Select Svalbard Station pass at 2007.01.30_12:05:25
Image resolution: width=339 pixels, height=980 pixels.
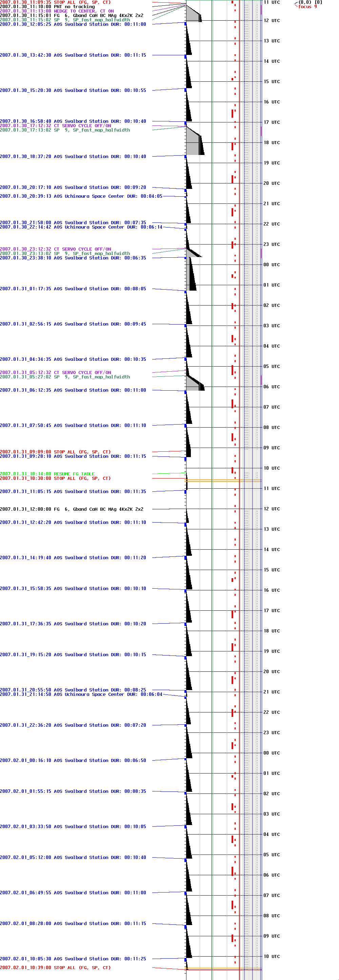pos(73,24)
